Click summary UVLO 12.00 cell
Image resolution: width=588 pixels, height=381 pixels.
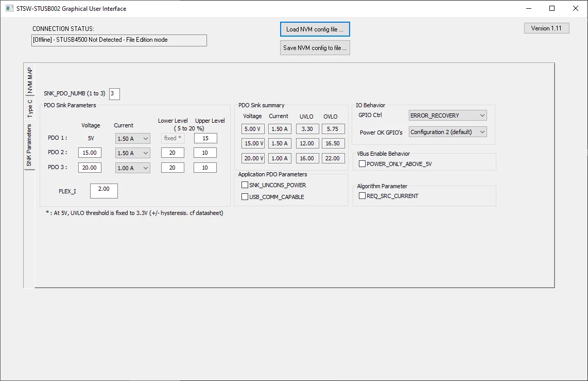(307, 143)
